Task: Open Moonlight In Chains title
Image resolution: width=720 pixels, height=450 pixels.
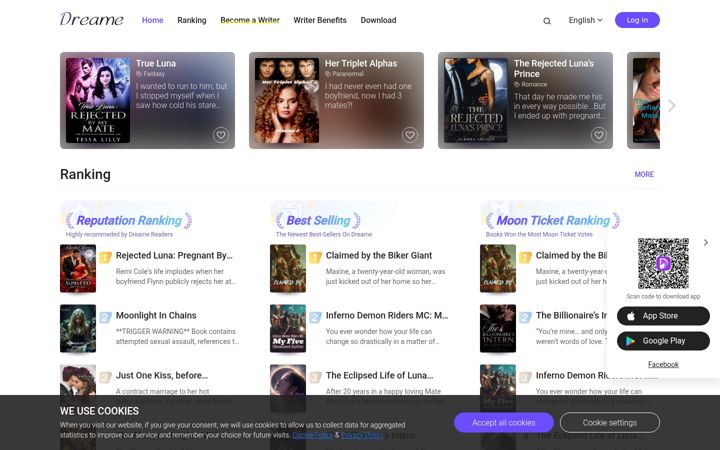Action: tap(156, 315)
